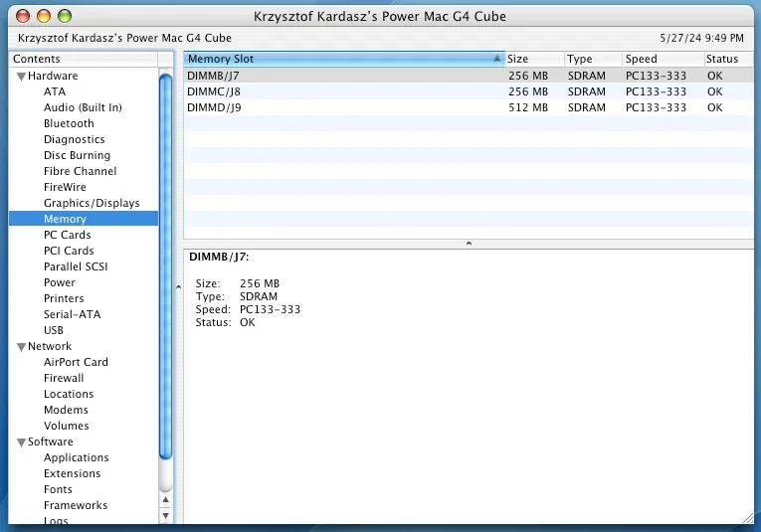761x532 pixels.
Task: Sort by the Size column header
Action: [x=534, y=59]
